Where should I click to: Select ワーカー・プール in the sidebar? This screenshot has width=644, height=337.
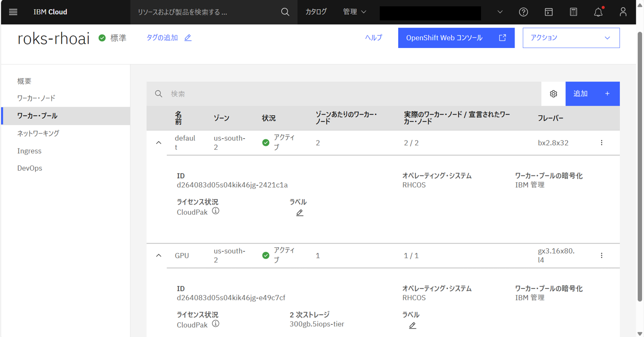65,116
